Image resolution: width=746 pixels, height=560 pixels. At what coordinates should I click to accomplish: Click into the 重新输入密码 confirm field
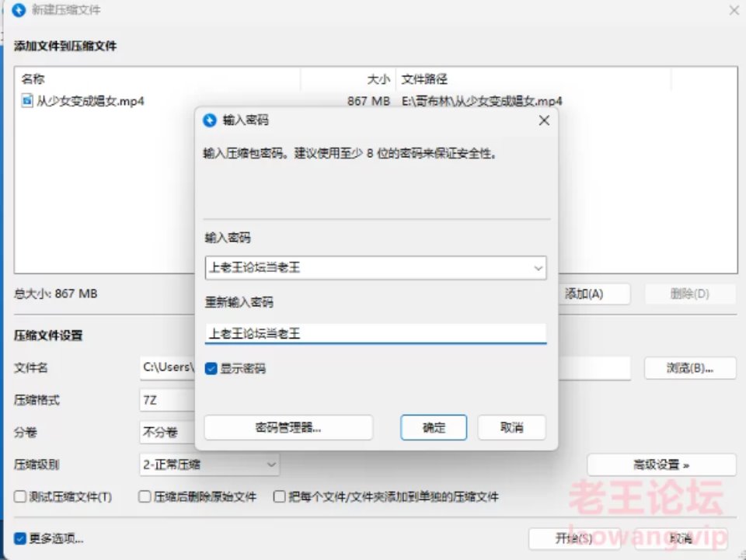(376, 334)
